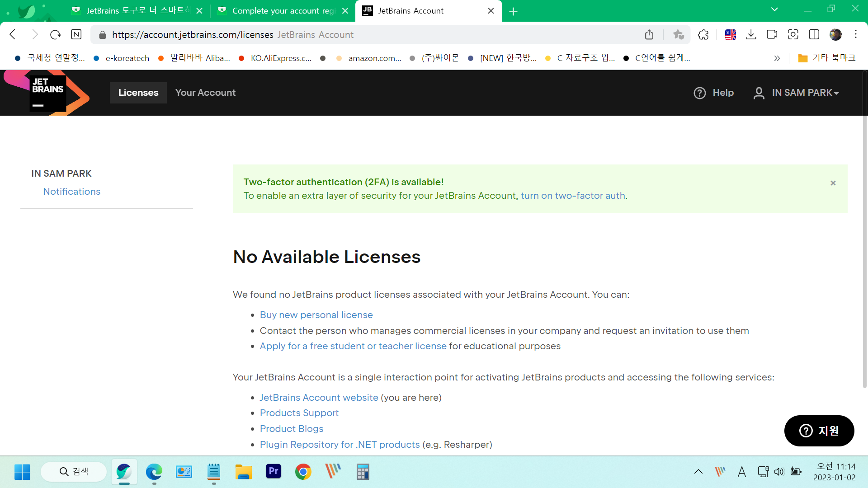Apply for a free student or teacher license
The image size is (868, 488).
(x=353, y=346)
